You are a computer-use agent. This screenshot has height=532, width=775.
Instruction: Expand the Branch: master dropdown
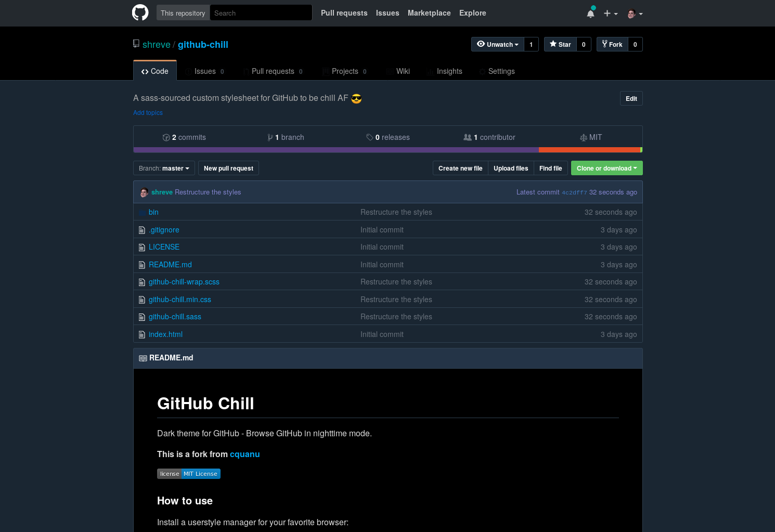click(164, 168)
